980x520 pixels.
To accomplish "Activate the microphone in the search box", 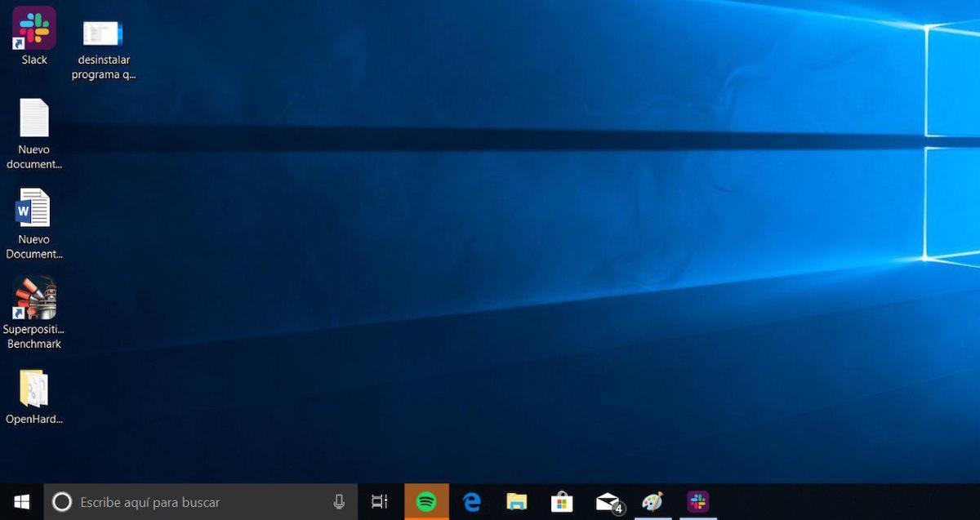I will coord(339,502).
